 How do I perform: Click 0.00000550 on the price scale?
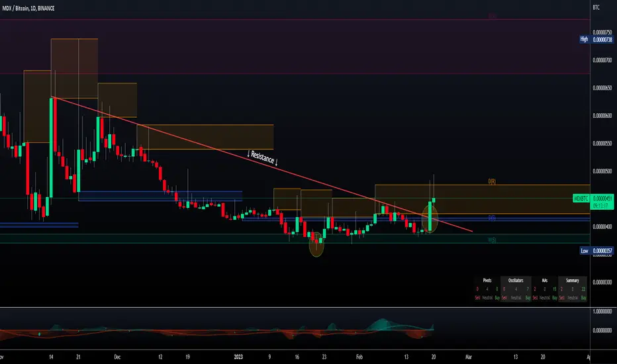602,144
